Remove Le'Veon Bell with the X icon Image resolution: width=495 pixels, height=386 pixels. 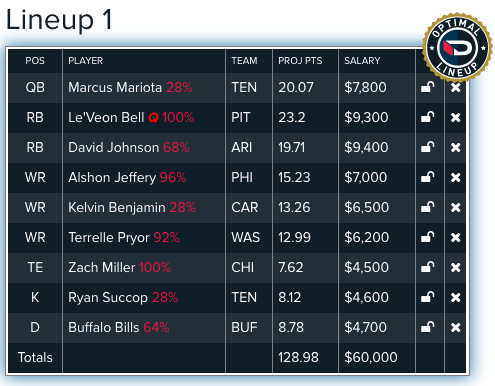455,118
